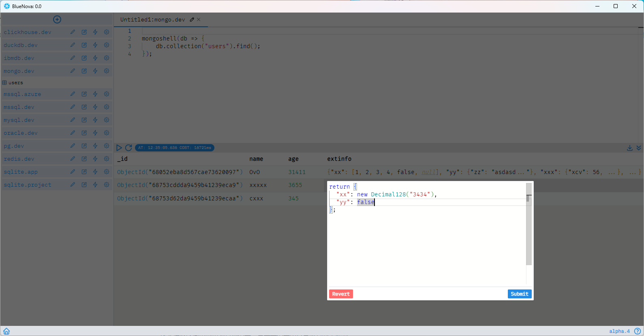Viewport: 644px width, 336px height.
Task: Expand the pg.dev connection
Action: [14, 146]
